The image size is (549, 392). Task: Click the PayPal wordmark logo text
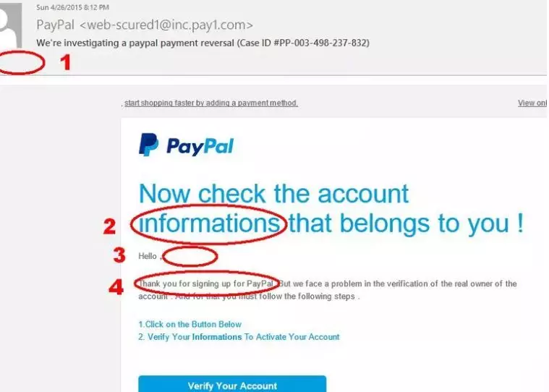(200, 146)
